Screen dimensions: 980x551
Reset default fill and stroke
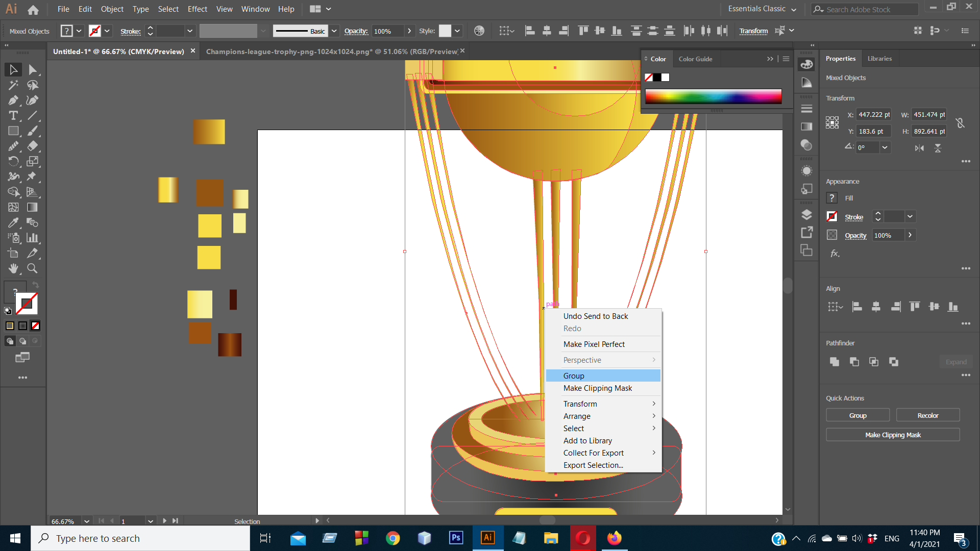8,311
